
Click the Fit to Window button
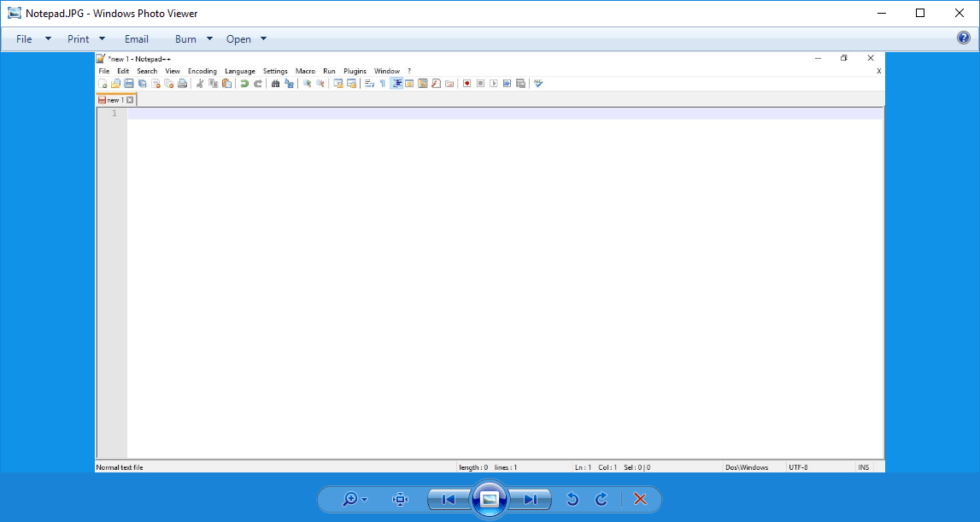tap(399, 499)
